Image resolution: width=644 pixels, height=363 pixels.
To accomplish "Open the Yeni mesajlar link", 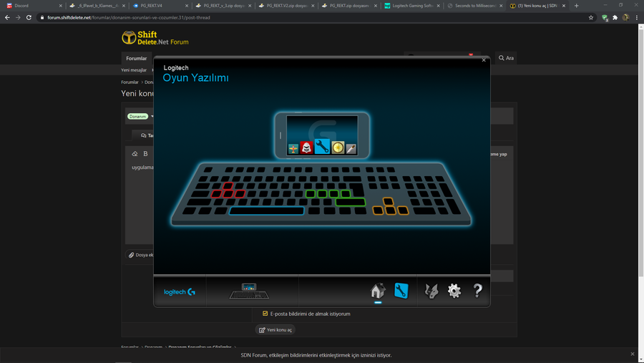I will (134, 70).
